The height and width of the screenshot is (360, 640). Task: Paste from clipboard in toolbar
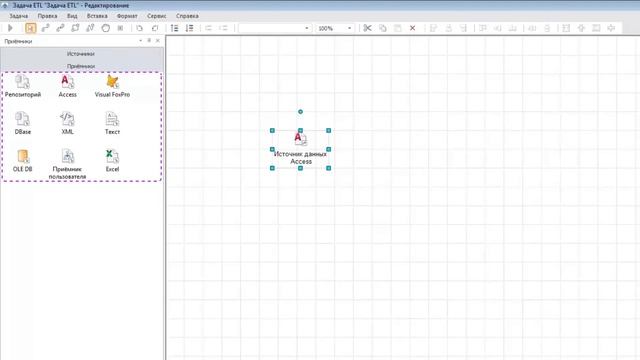click(x=398, y=28)
